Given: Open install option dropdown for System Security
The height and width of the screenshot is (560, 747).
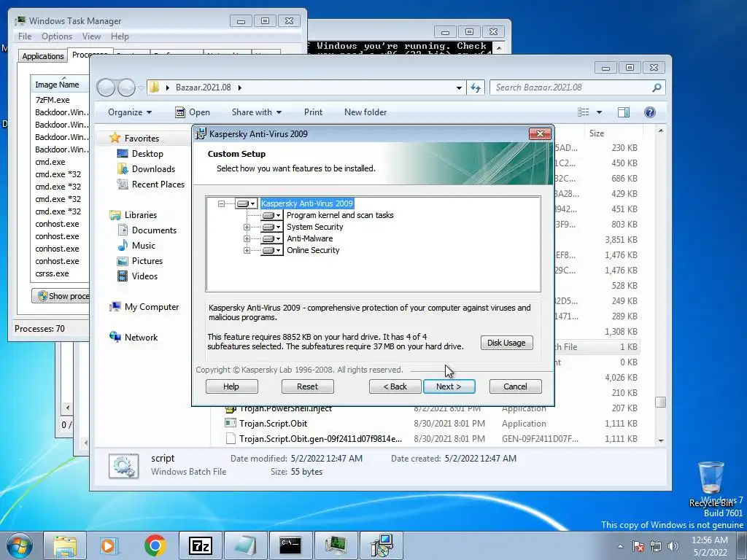Looking at the screenshot, I should pos(272,227).
